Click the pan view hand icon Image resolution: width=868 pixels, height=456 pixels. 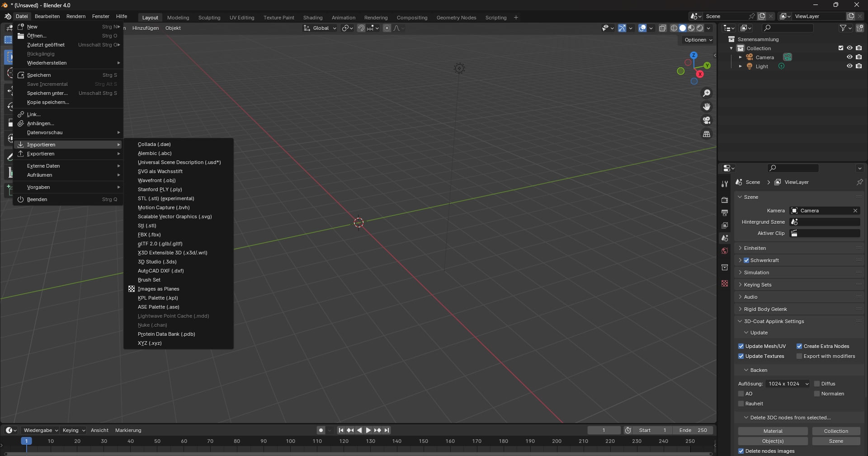(x=706, y=107)
